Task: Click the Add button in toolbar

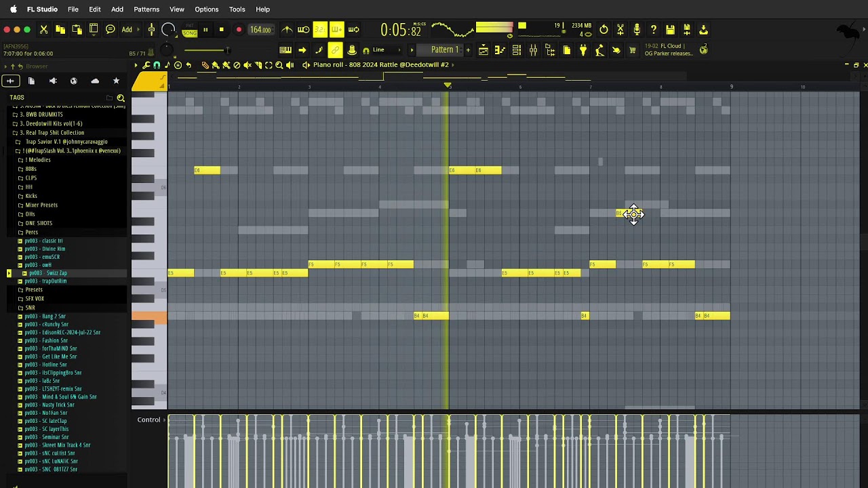Action: click(x=127, y=30)
